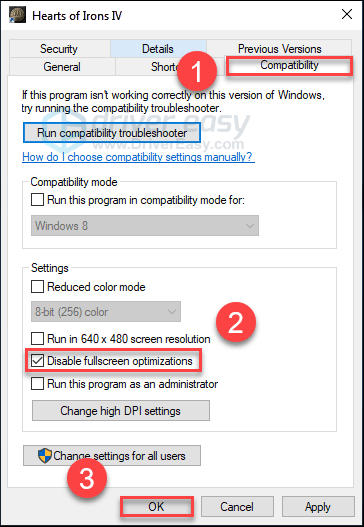364x527 pixels.
Task: Uncheck Disable fullscreen optimizations
Action: [x=37, y=361]
